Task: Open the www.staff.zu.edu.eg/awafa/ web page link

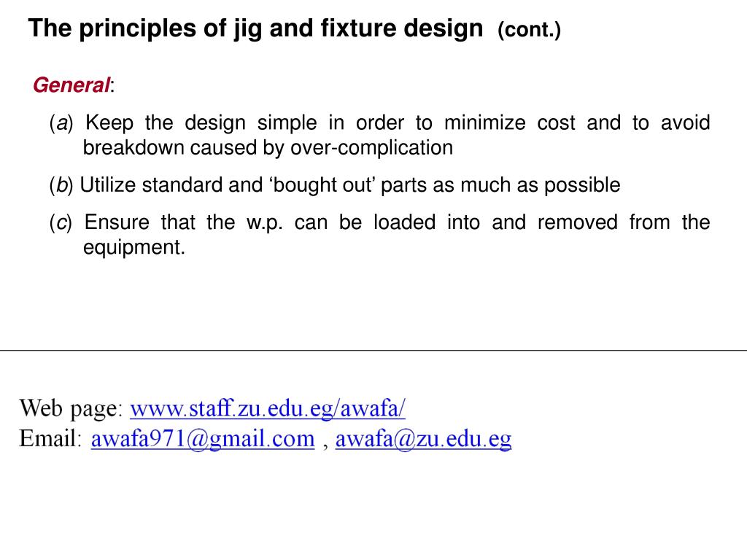Action: pos(268,408)
